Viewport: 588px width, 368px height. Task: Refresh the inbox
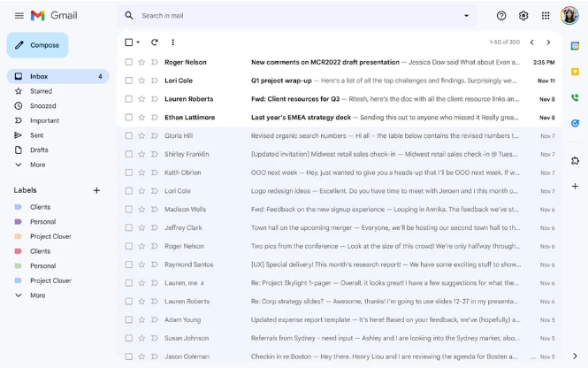click(x=155, y=42)
